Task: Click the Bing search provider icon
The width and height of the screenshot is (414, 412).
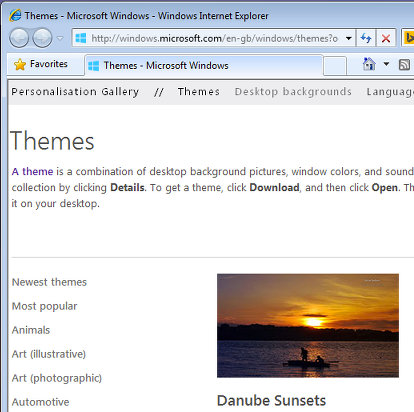Action: tap(408, 38)
